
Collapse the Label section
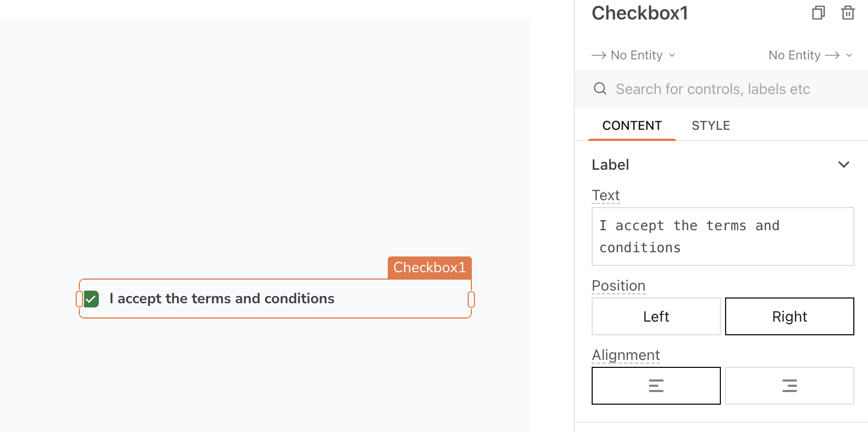click(x=844, y=164)
